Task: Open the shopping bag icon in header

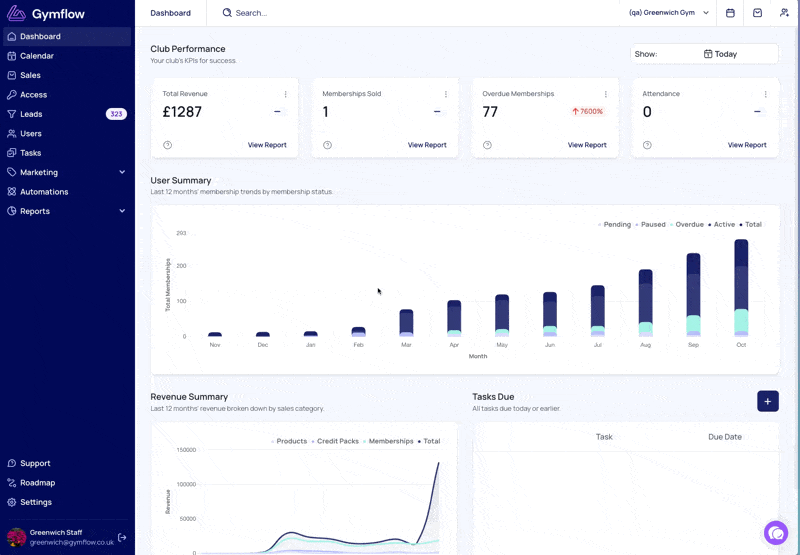Action: [x=757, y=13]
